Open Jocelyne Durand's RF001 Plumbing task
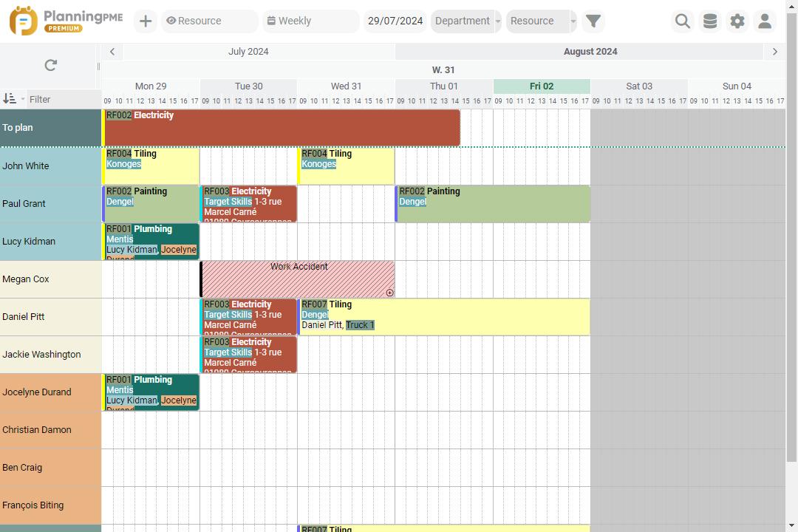 coord(151,392)
